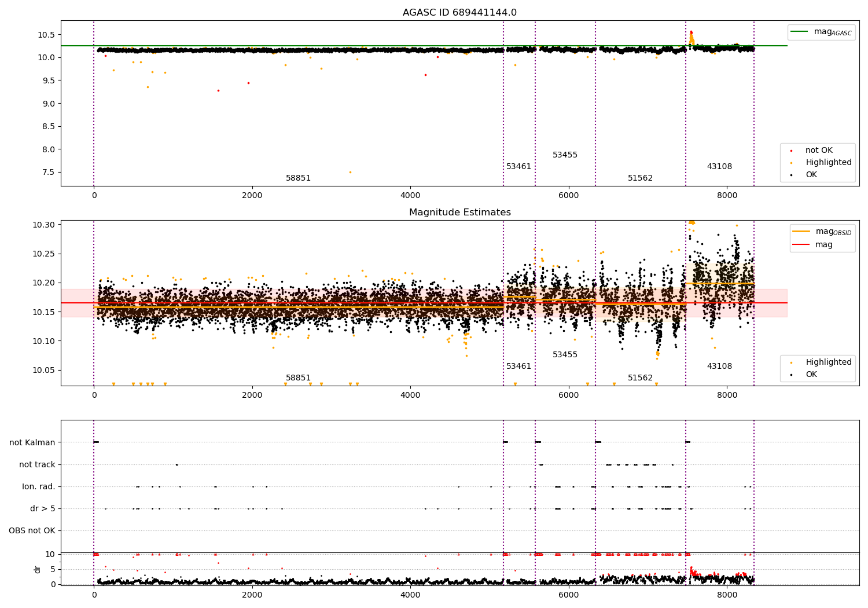Image resolution: width=868 pixels, height=608 pixels.
Task: Click the plot title 'AGASC ID 689441144.0'
Action: pyautogui.click(x=459, y=13)
